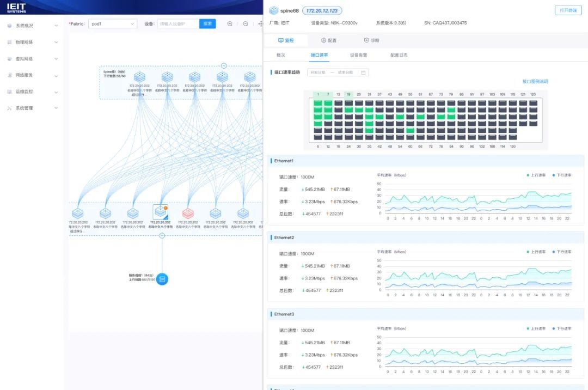The height and width of the screenshot is (390, 588).
Task: Click the spine68 device icon in header
Action: pos(273,10)
